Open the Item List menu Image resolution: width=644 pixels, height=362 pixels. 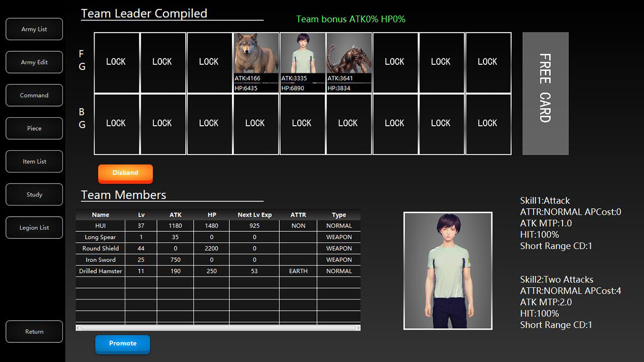tap(34, 161)
